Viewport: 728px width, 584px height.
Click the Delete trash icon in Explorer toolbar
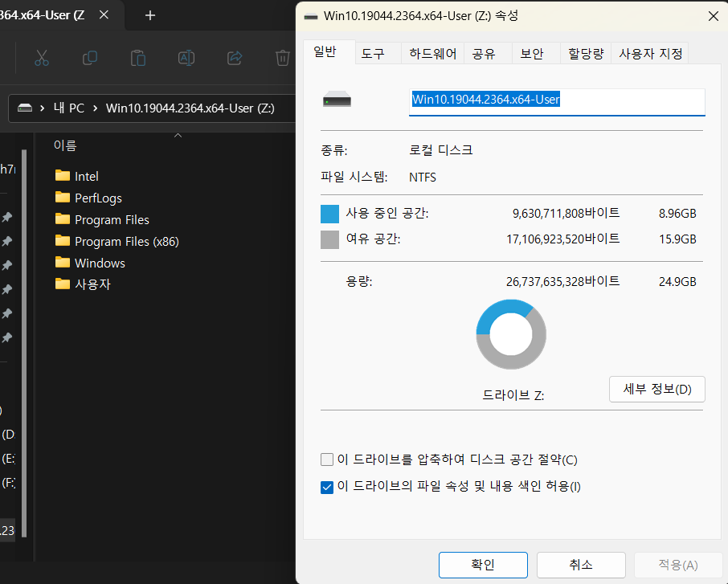[282, 58]
